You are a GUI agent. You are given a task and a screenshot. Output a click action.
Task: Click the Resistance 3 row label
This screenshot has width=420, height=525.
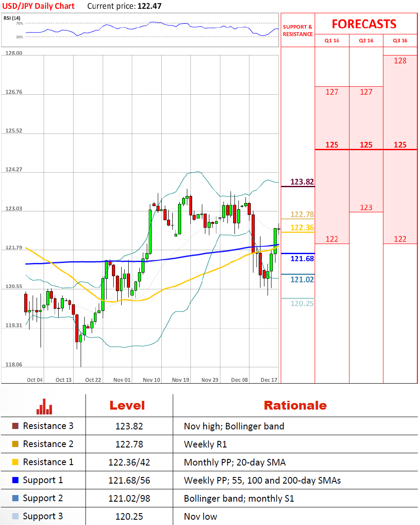click(48, 426)
